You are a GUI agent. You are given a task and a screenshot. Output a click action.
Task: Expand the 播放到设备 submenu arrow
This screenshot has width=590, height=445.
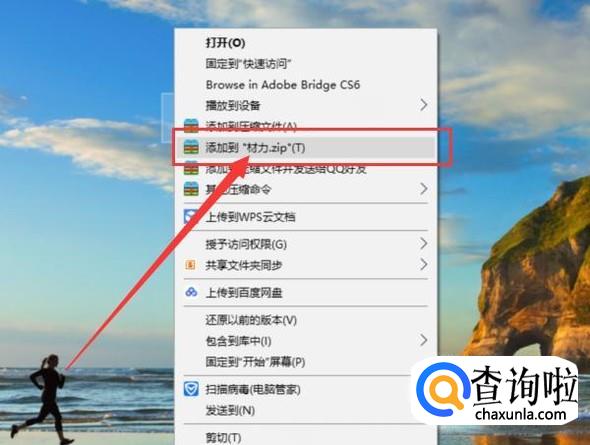(424, 105)
